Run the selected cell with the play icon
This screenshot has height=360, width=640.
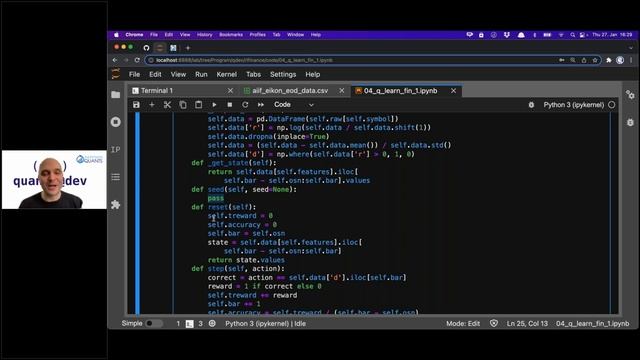[214, 105]
